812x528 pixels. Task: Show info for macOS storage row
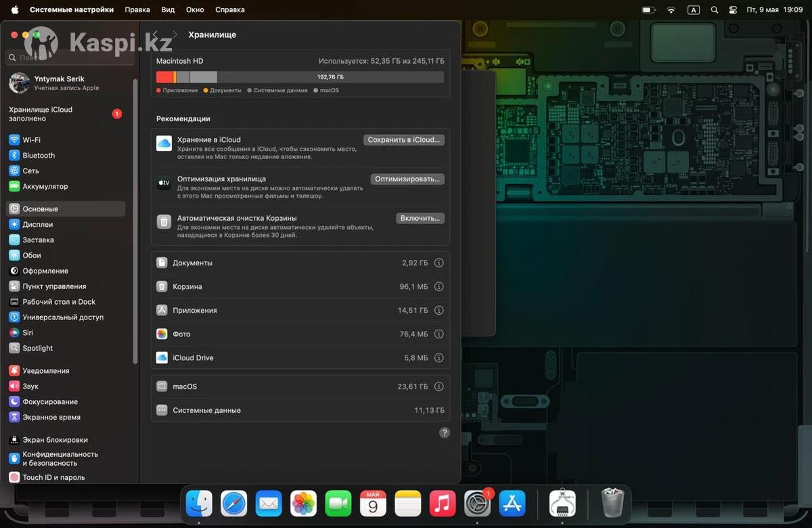(438, 387)
